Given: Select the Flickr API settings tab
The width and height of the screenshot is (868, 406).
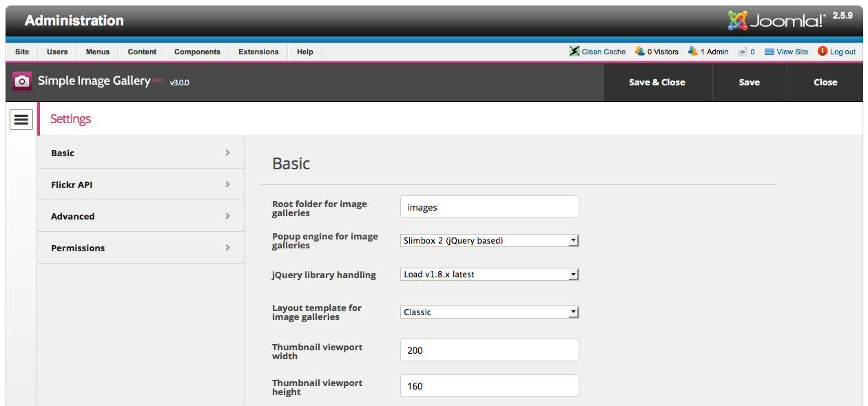Looking at the screenshot, I should [x=141, y=184].
